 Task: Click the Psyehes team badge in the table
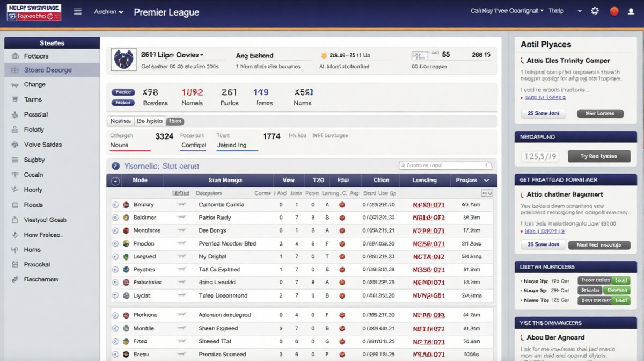pos(126,270)
